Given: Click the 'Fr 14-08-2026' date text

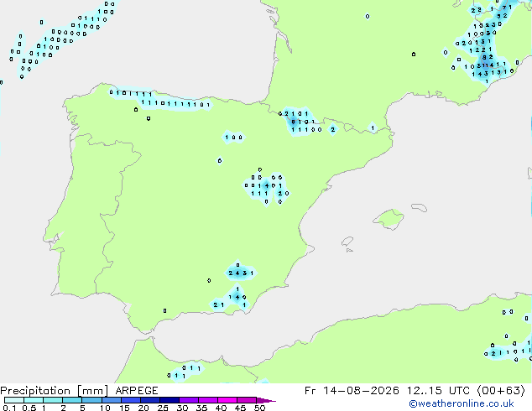Looking at the screenshot, I should (x=352, y=391).
